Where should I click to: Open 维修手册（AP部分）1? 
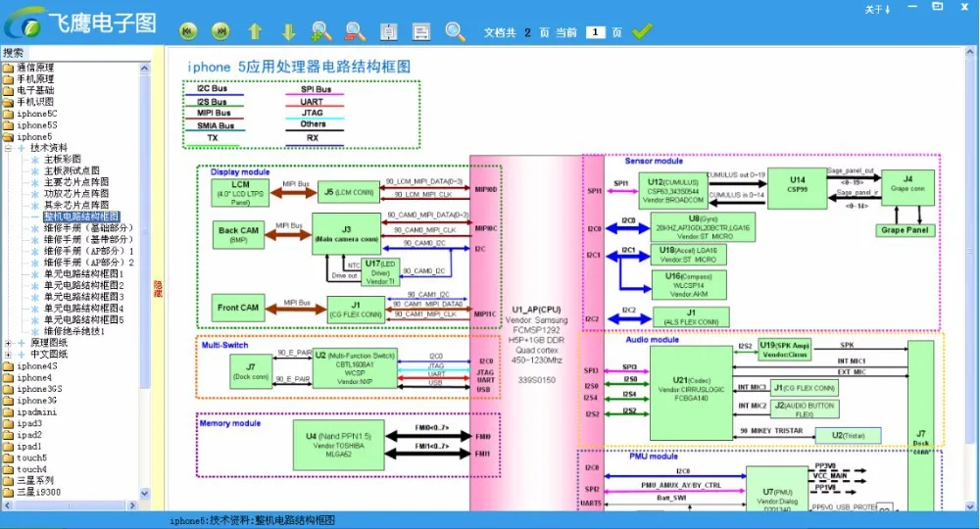[x=89, y=251]
